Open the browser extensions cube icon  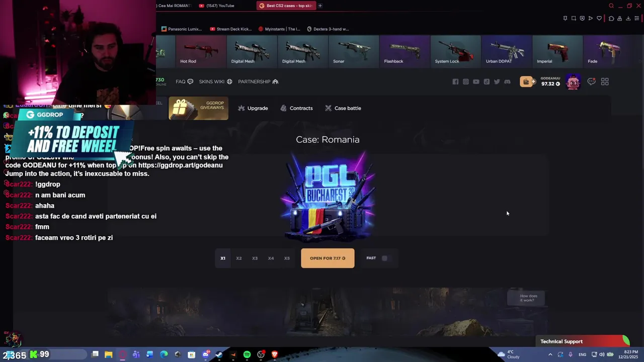611,18
